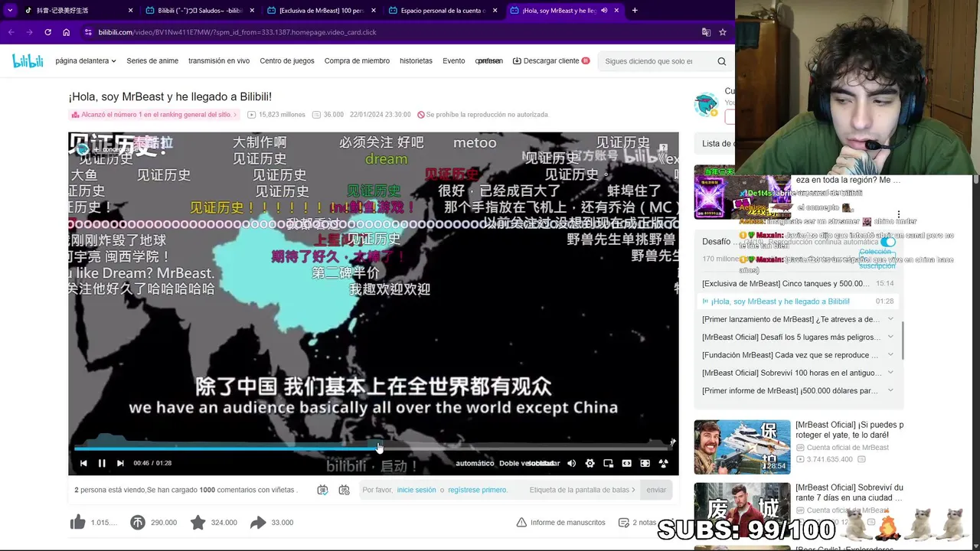Enter full screen video mode
The height and width of the screenshot is (551, 980).
pyautogui.click(x=663, y=463)
